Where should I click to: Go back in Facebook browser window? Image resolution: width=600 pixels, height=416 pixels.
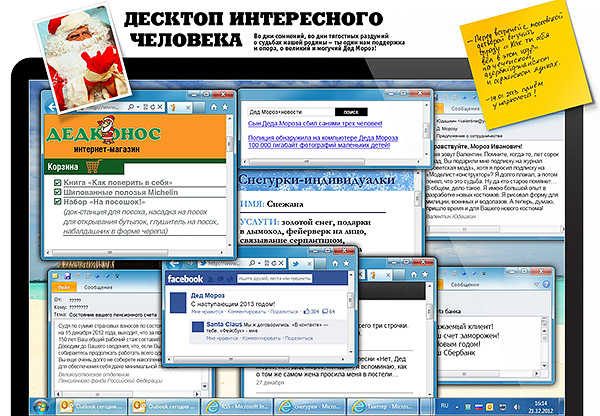coord(174,263)
